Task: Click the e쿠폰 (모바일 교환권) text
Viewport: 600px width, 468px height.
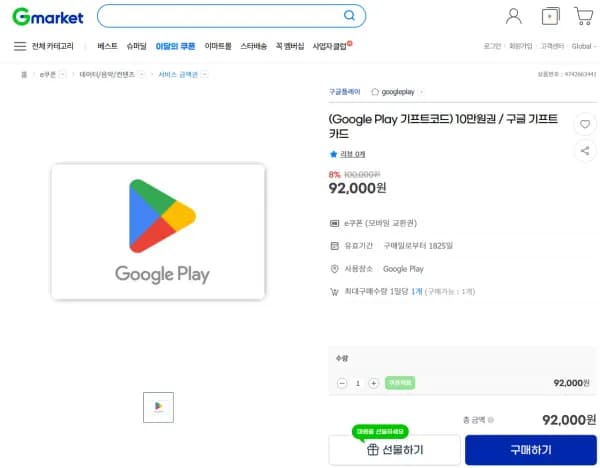Action: (x=380, y=223)
